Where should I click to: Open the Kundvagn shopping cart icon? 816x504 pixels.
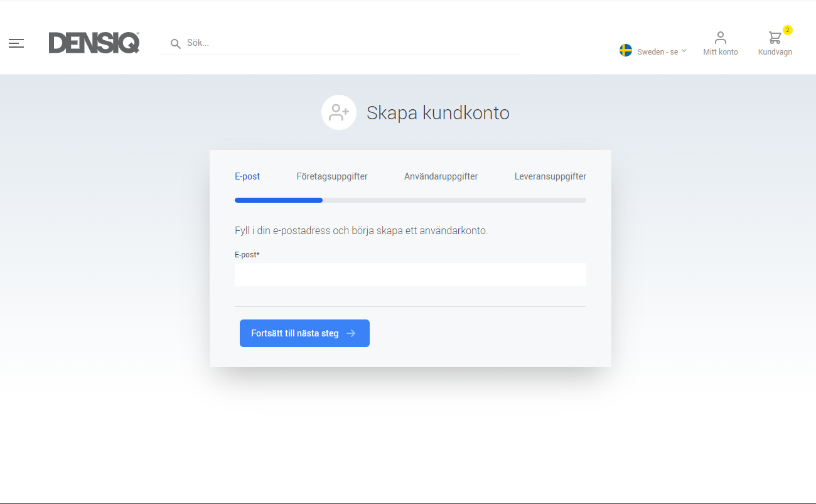[775, 38]
